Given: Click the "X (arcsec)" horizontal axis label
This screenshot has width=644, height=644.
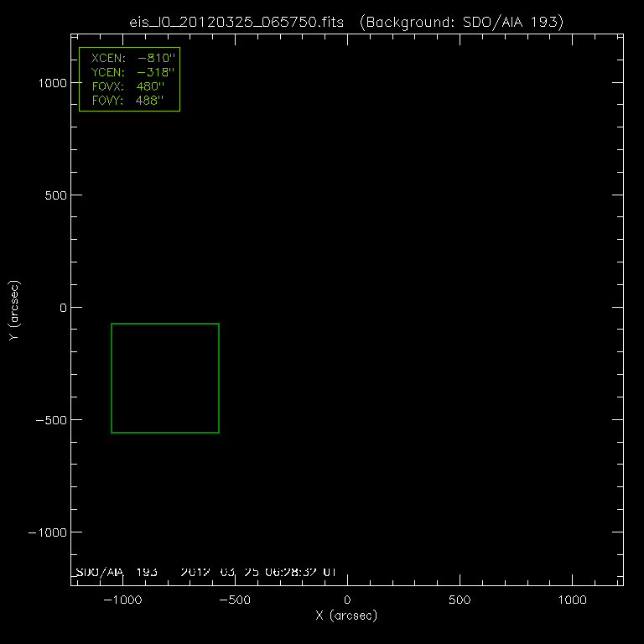Looking at the screenshot, I should pyautogui.click(x=346, y=615).
